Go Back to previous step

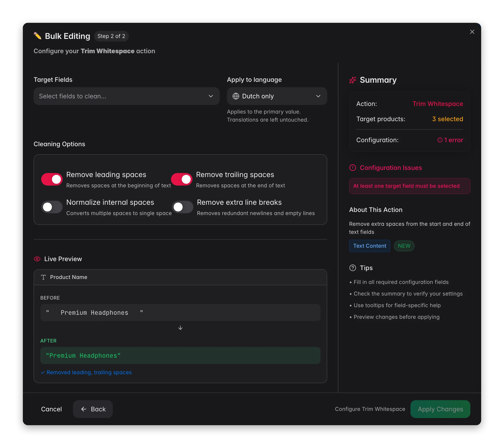(x=93, y=409)
